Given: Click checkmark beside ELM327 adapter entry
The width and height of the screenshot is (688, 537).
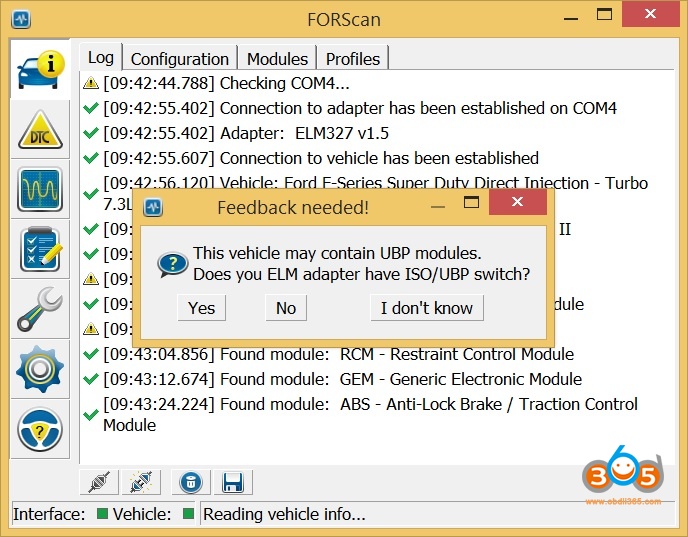Looking at the screenshot, I should pyautogui.click(x=90, y=132).
